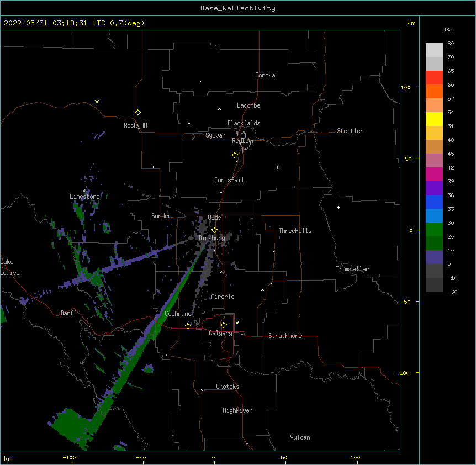This screenshot has width=476, height=465.
Task: Click the yellow marker beside Cochrane
Action: pos(188,326)
